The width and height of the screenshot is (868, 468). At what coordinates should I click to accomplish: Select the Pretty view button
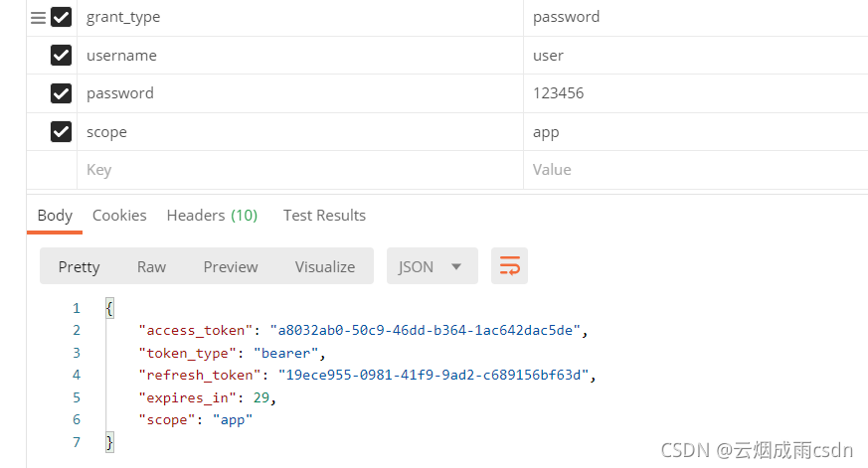pyautogui.click(x=80, y=266)
